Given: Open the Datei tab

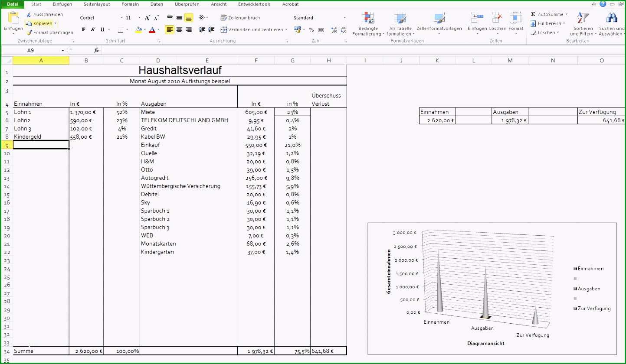Looking at the screenshot, I should pos(12,4).
